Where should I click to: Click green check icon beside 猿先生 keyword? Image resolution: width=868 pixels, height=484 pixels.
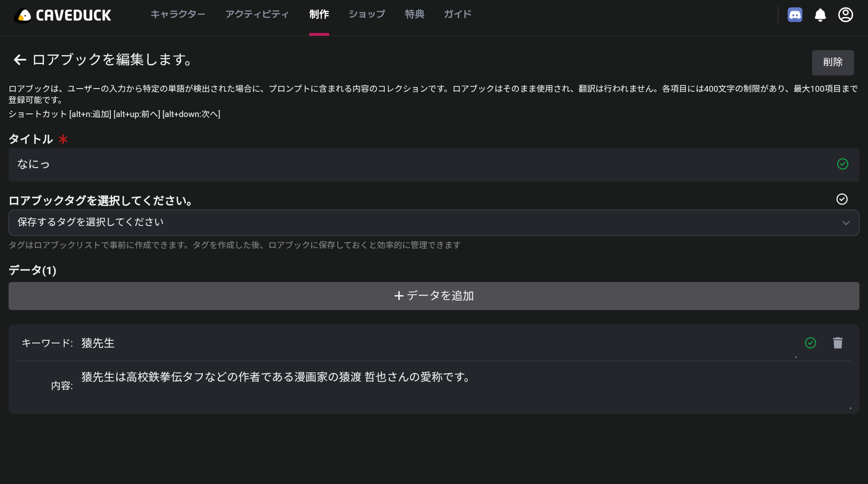[811, 343]
